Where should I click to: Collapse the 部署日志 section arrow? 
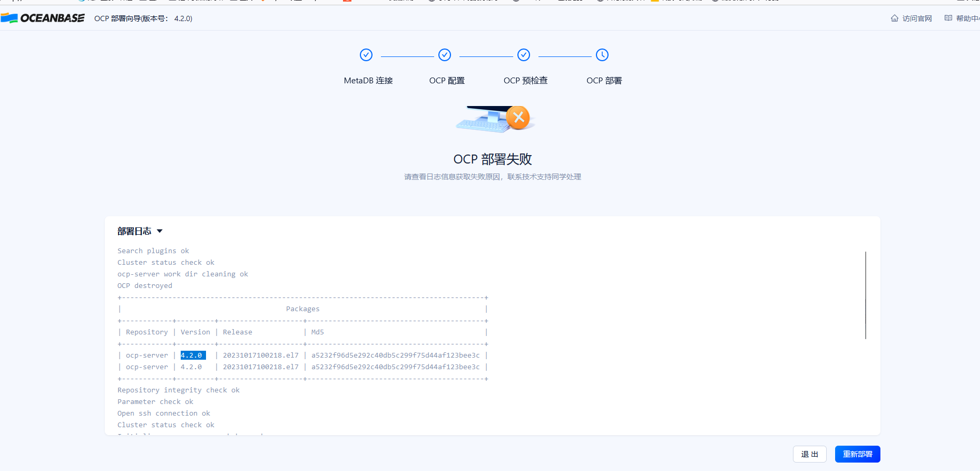point(160,231)
